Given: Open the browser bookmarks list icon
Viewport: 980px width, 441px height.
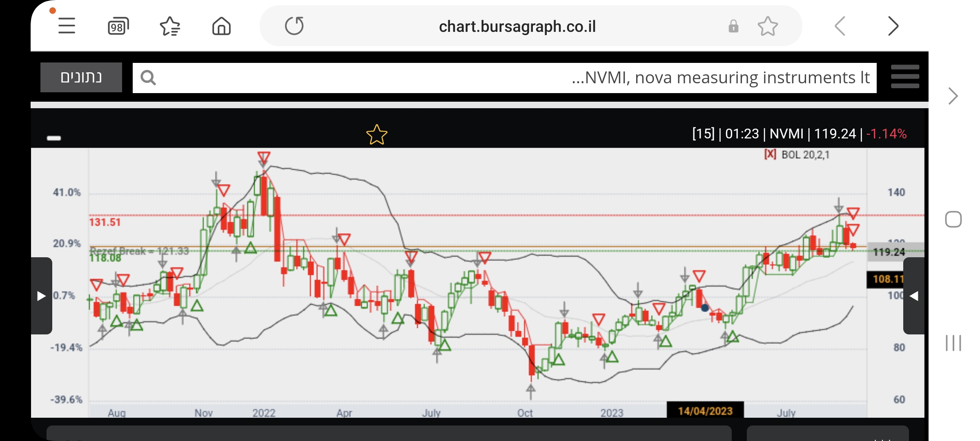Looking at the screenshot, I should [170, 27].
